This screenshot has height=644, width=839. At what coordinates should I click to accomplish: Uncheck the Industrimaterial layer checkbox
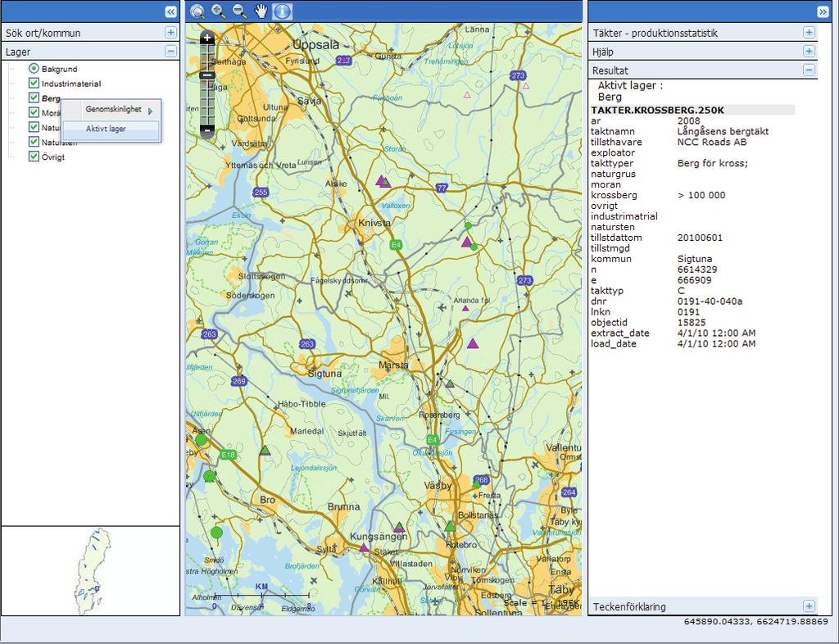[34, 84]
